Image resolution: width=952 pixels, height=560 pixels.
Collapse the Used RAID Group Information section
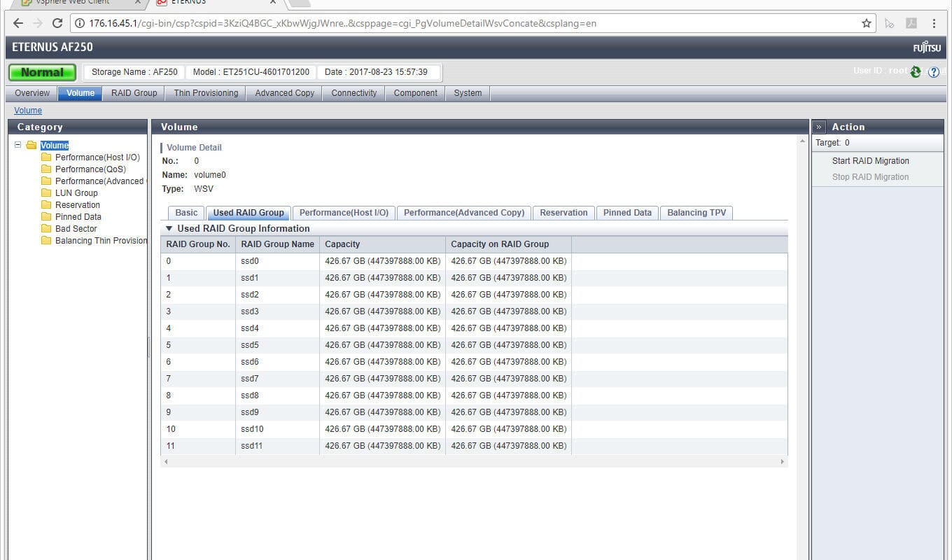coord(169,229)
